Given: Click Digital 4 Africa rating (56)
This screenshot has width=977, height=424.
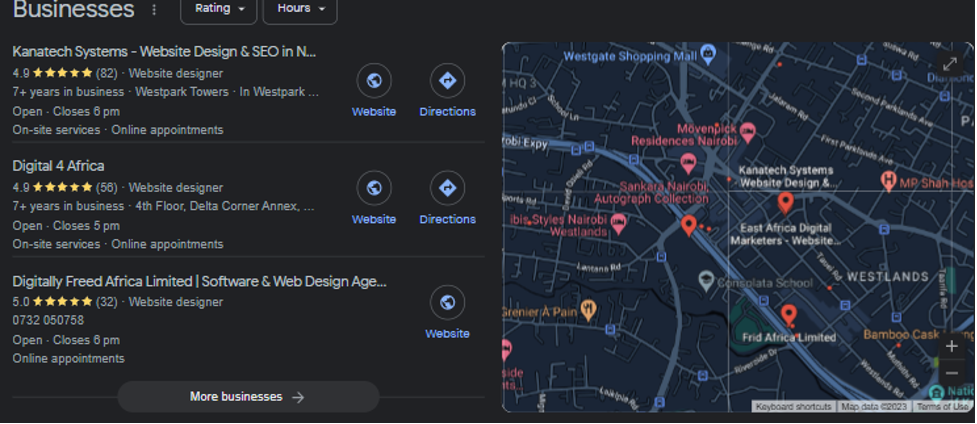Looking at the screenshot, I should click(x=65, y=187).
